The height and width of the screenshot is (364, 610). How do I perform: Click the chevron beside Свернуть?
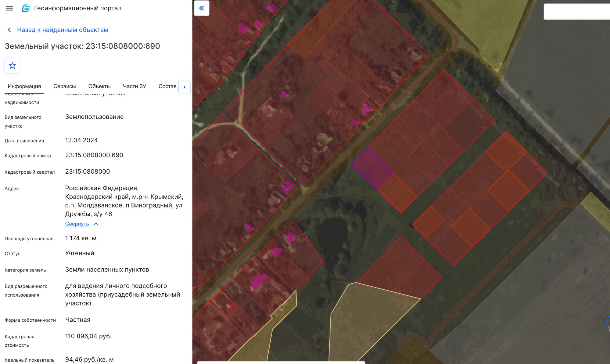pos(96,224)
